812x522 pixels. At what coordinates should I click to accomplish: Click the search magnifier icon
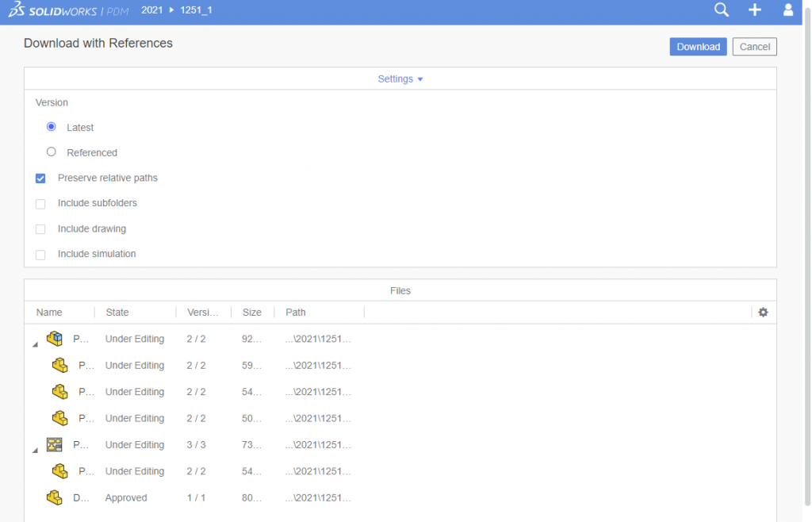pyautogui.click(x=721, y=10)
